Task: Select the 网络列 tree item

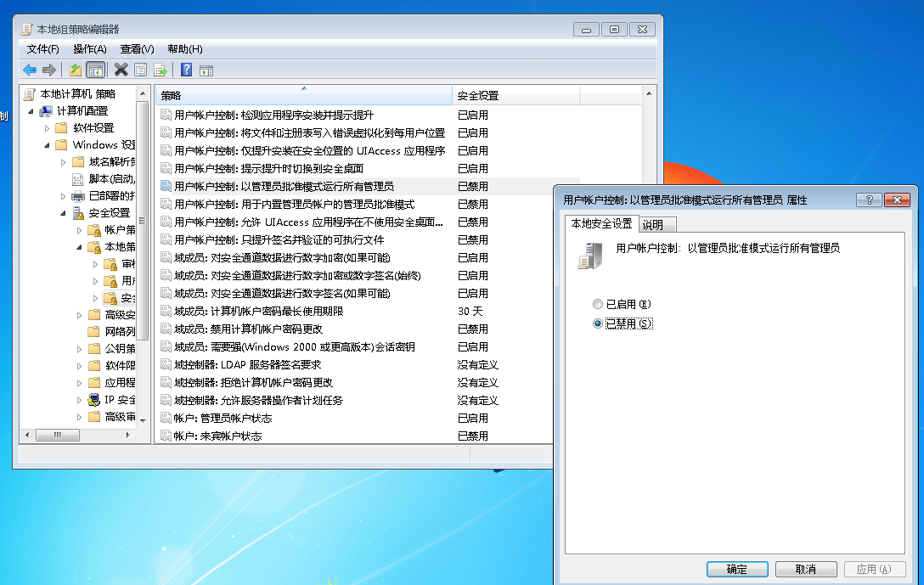Action: coord(121,332)
